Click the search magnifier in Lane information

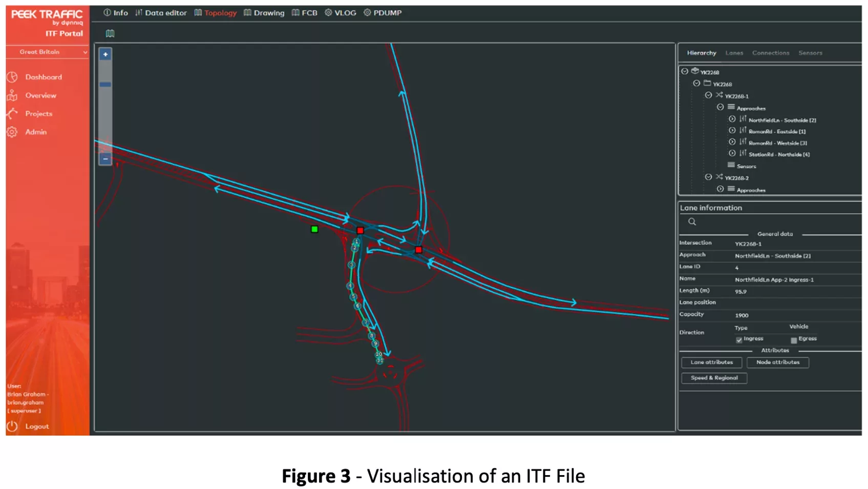tap(692, 222)
